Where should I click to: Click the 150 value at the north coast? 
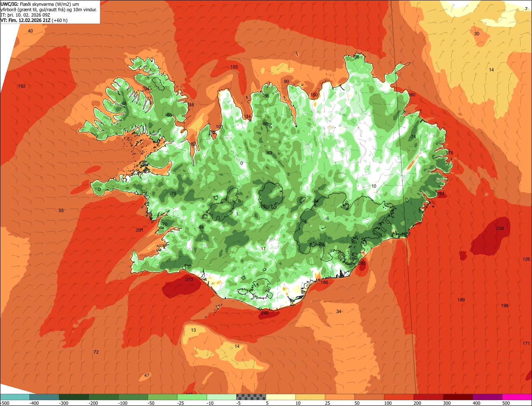click(x=314, y=95)
